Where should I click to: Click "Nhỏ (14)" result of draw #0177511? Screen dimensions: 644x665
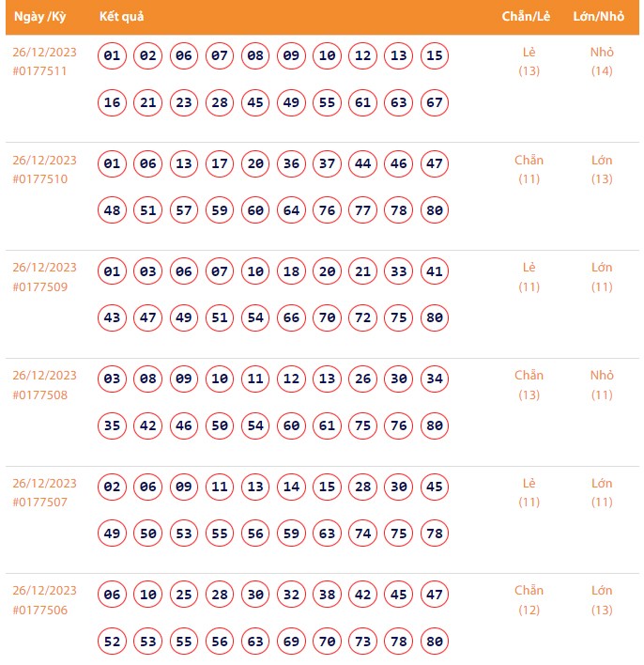coord(602,61)
